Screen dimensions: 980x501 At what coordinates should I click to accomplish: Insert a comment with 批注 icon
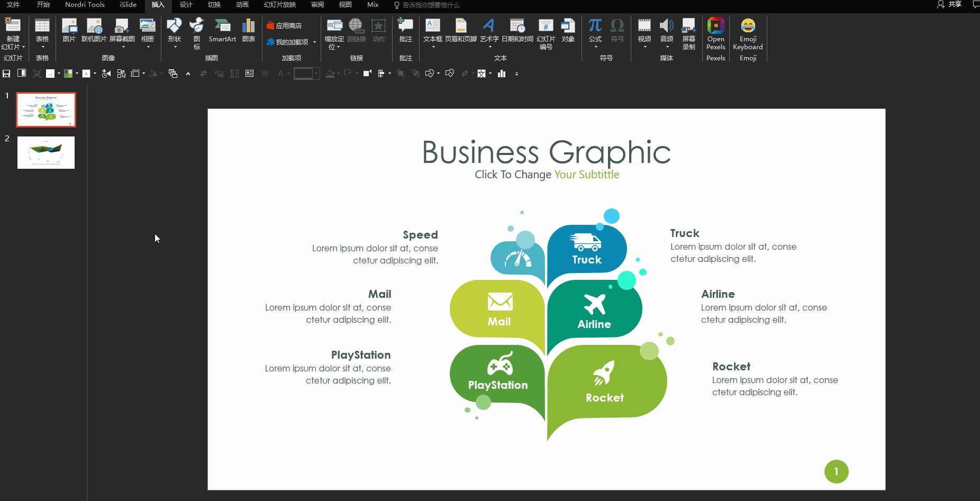point(405,31)
